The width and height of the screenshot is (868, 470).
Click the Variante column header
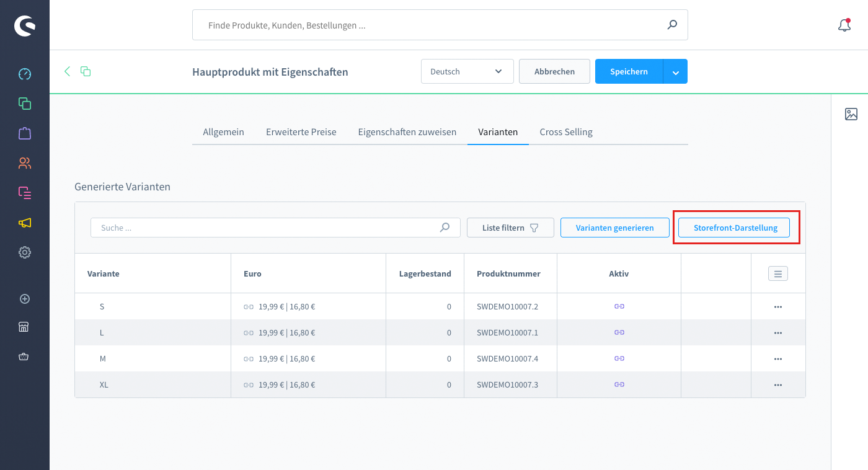(153, 273)
